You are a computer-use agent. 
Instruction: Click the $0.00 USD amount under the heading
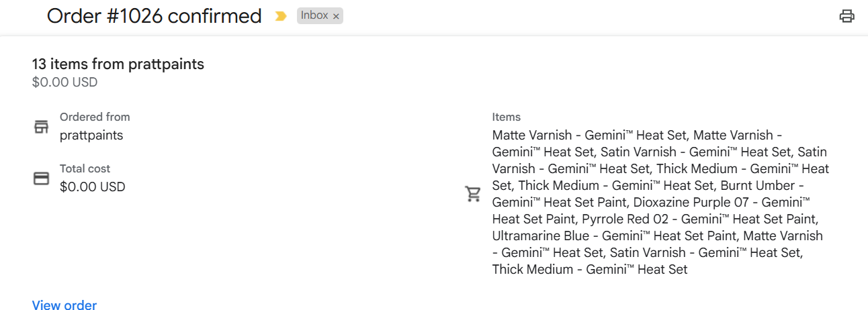point(65,83)
